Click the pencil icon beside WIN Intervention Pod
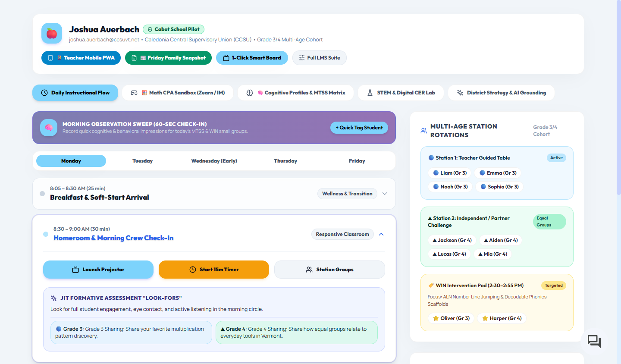The image size is (621, 364). (x=431, y=286)
